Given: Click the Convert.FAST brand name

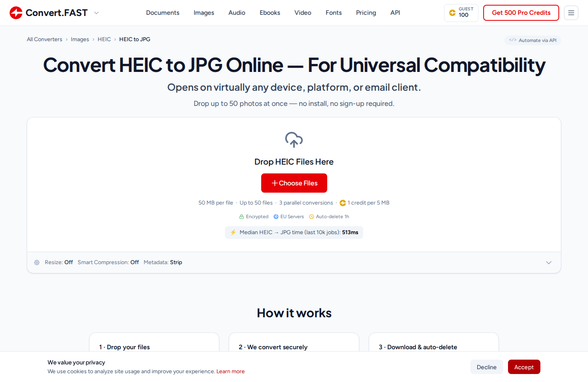Looking at the screenshot, I should [x=56, y=13].
